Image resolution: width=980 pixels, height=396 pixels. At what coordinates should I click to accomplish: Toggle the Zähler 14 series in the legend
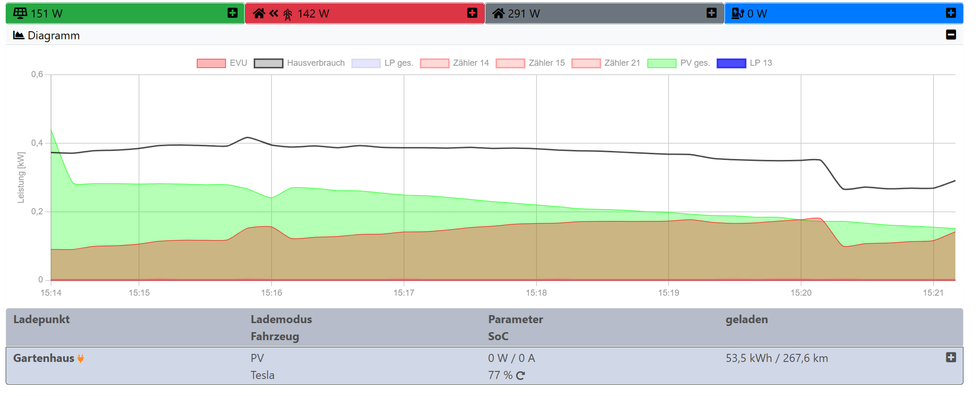(454, 63)
